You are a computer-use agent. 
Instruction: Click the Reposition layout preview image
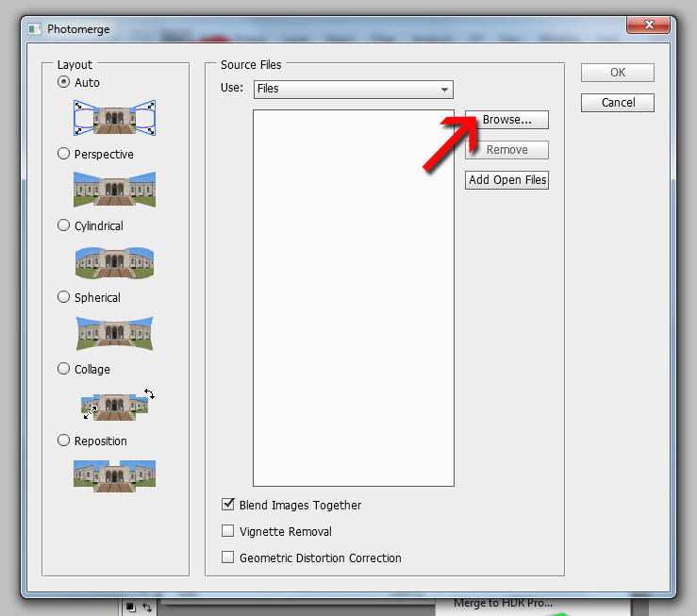pos(115,476)
